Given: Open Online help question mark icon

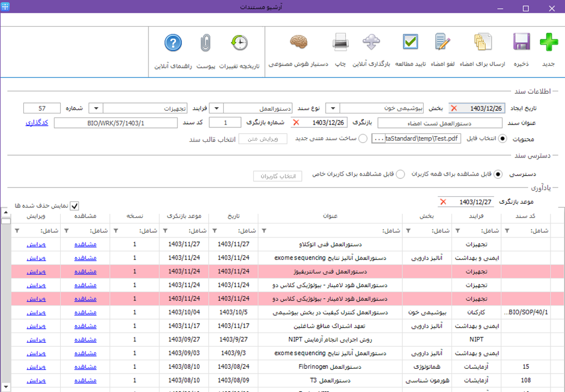Looking at the screenshot, I should (x=173, y=43).
